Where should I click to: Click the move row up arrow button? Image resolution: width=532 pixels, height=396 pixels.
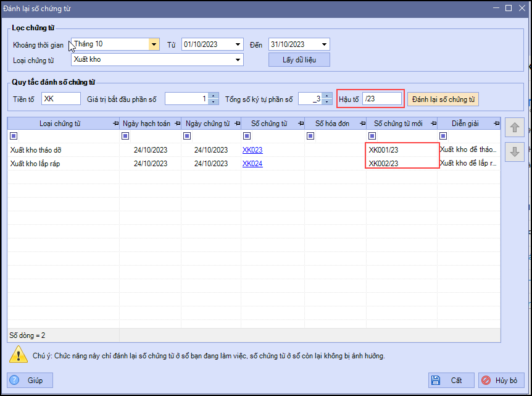tap(515, 128)
